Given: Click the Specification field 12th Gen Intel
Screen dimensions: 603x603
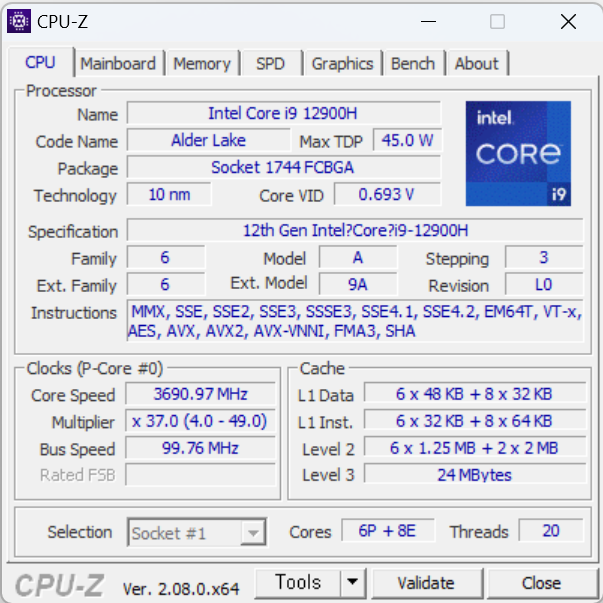Looking at the screenshot, I should 355,231.
